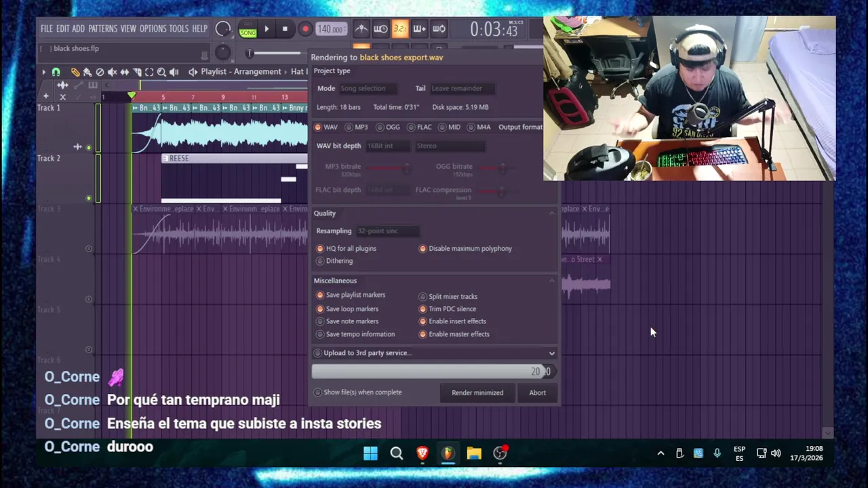
Task: Select the Zoom magnifier tool
Action: coord(161,72)
